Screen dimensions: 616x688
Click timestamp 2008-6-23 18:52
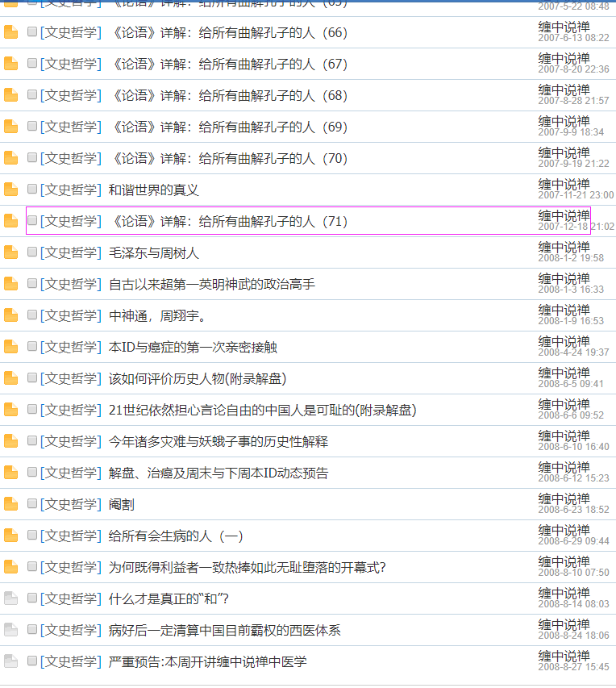[573, 510]
